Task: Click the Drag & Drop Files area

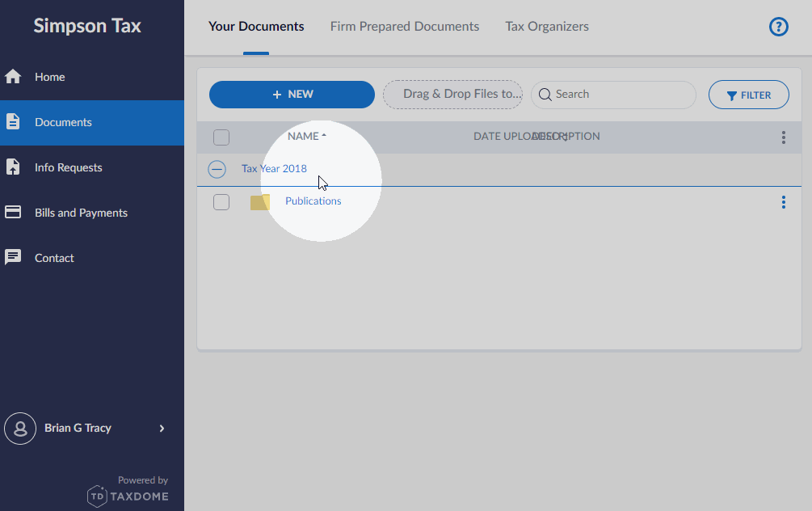Action: point(452,95)
